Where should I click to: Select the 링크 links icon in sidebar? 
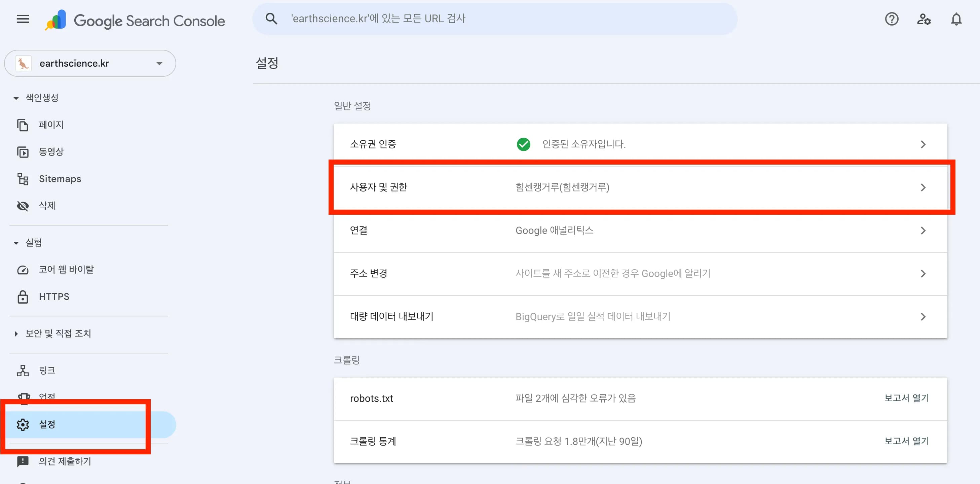(x=23, y=370)
